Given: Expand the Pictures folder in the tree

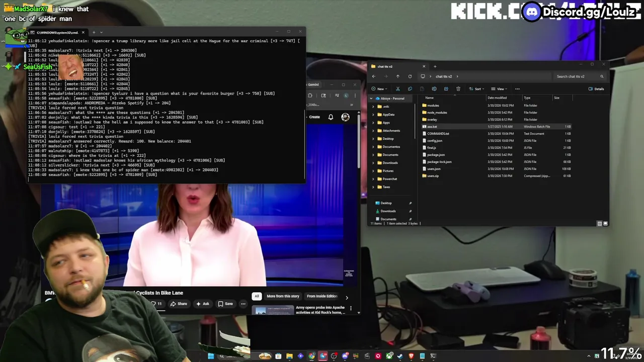Looking at the screenshot, I should (373, 171).
